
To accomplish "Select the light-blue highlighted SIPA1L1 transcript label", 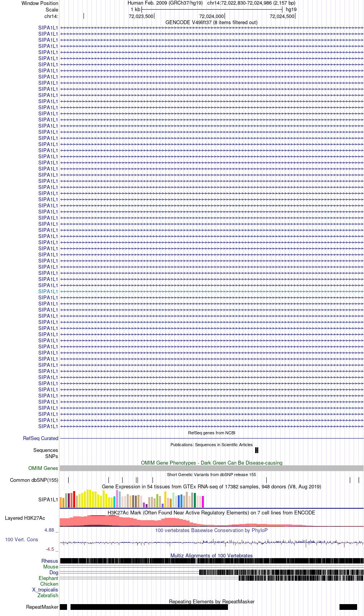I will click(48, 291).
